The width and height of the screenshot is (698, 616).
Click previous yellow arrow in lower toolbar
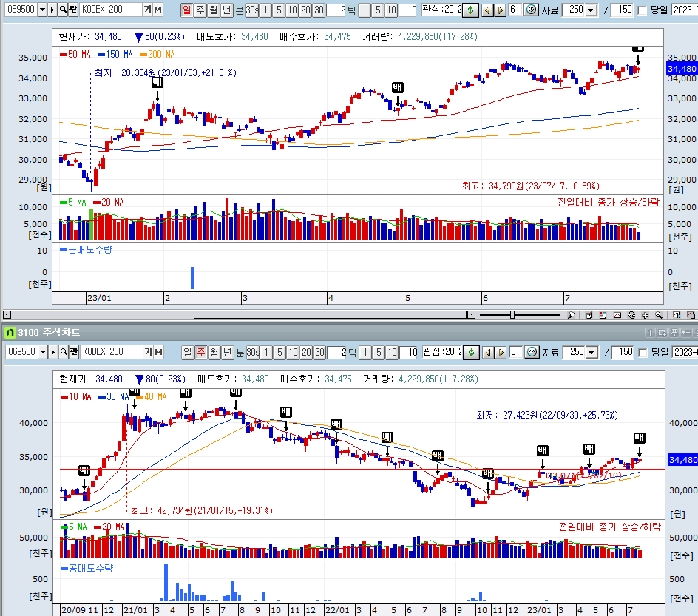(x=488, y=353)
